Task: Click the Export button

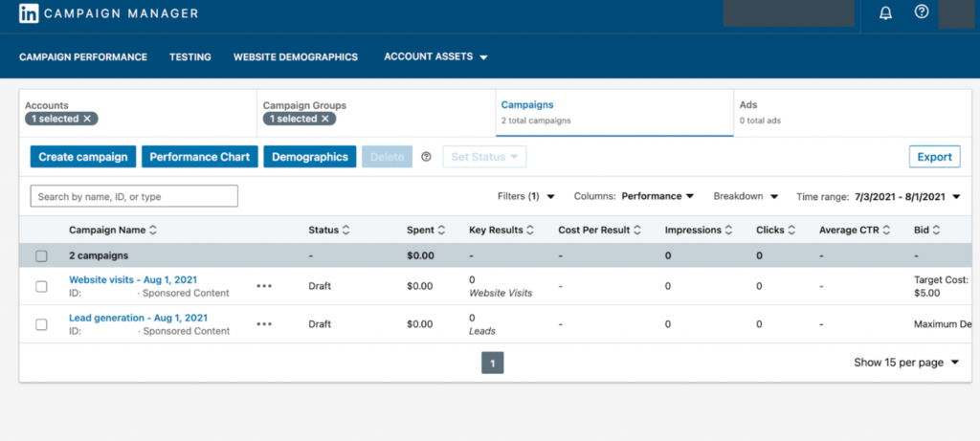Action: pos(934,157)
